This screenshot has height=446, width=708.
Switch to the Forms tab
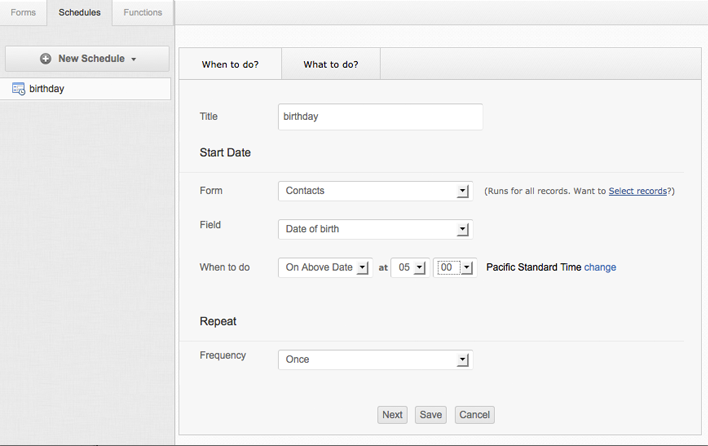[23, 13]
